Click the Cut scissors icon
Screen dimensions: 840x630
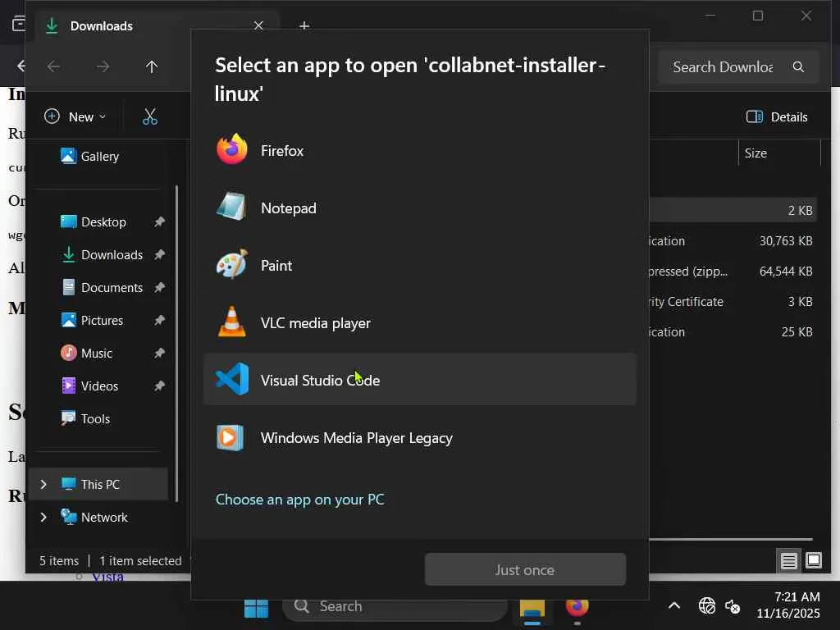point(150,116)
